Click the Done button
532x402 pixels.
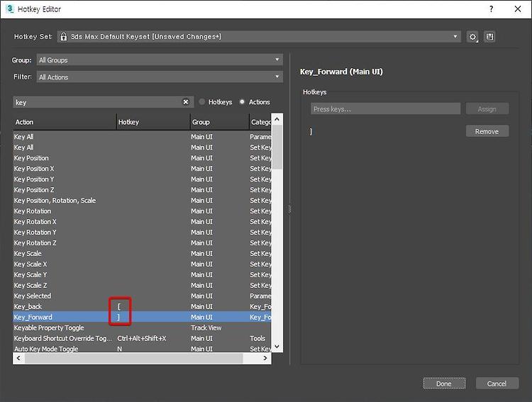pos(444,384)
